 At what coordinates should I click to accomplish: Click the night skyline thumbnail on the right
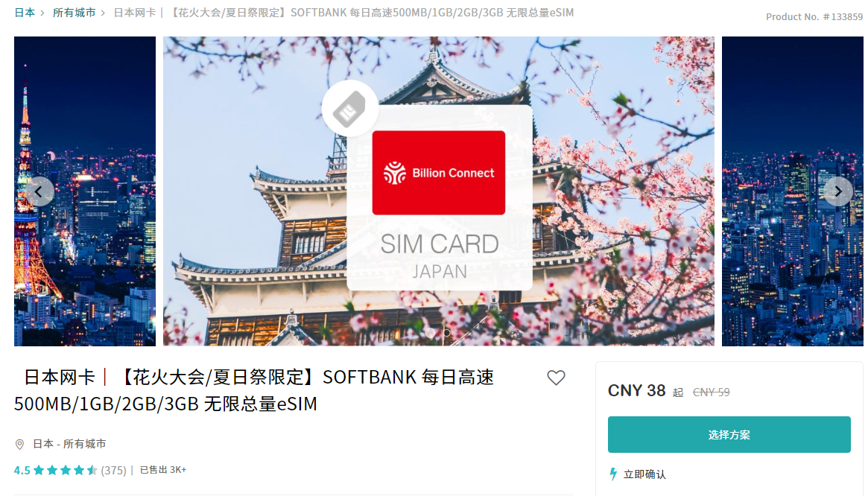point(793,191)
